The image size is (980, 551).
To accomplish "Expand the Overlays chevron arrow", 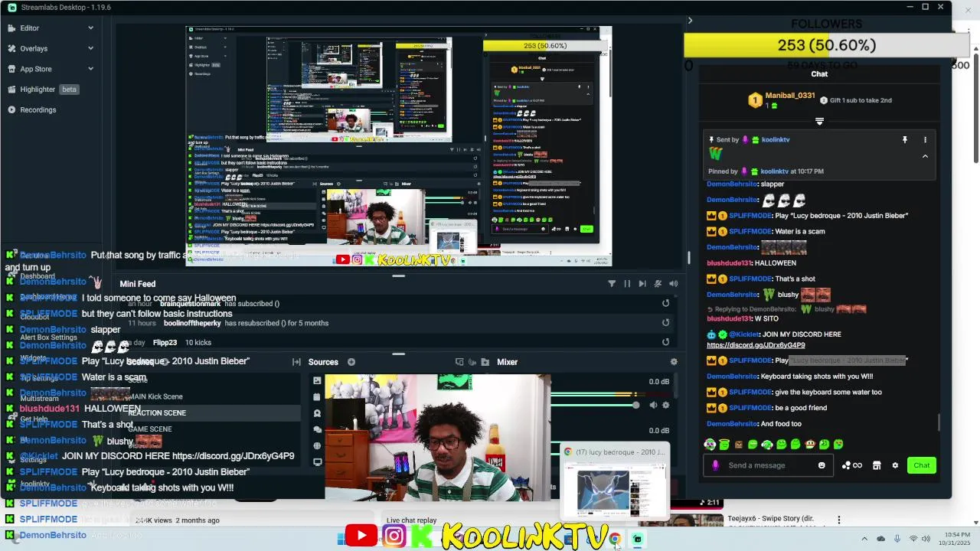I will pos(90,48).
